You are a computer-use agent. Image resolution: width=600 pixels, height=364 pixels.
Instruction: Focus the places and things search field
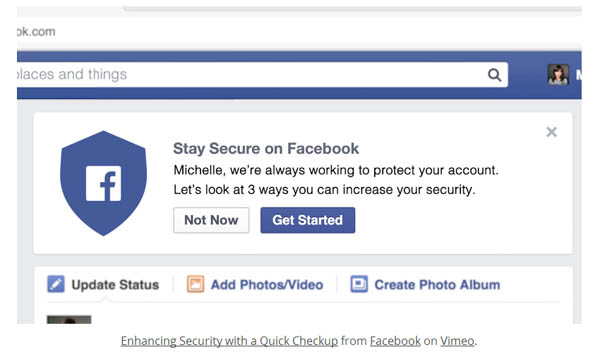click(262, 75)
